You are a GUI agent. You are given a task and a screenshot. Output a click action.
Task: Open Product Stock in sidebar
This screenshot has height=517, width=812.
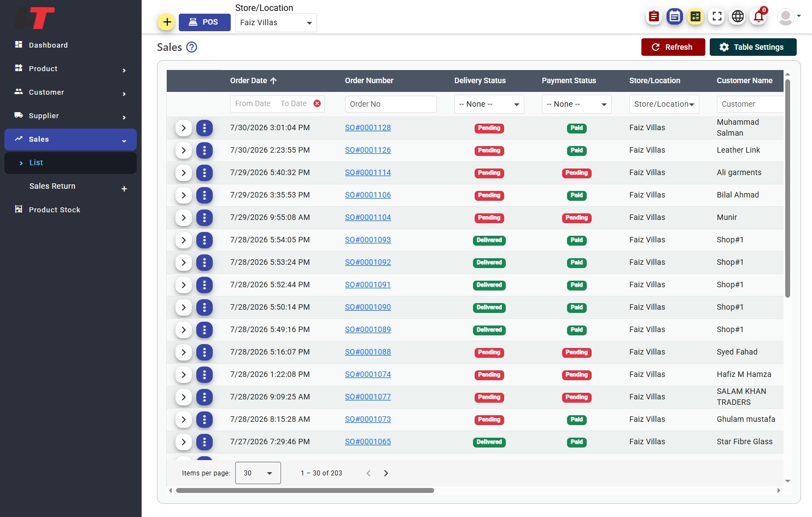pyautogui.click(x=70, y=210)
